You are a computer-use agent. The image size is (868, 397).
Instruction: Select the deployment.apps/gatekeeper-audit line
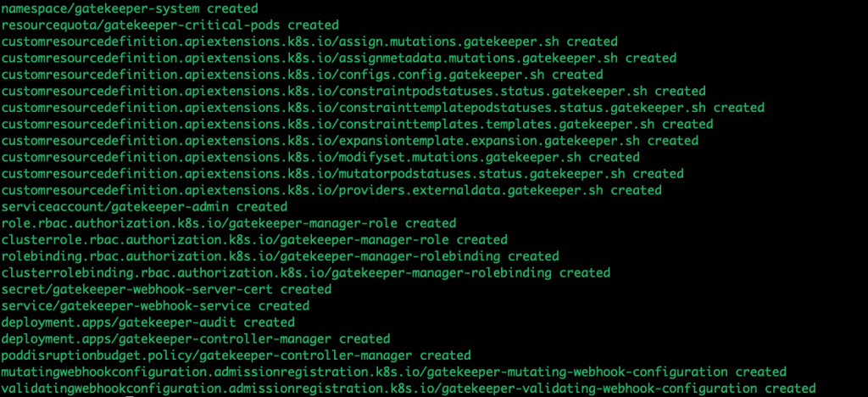coord(147,322)
